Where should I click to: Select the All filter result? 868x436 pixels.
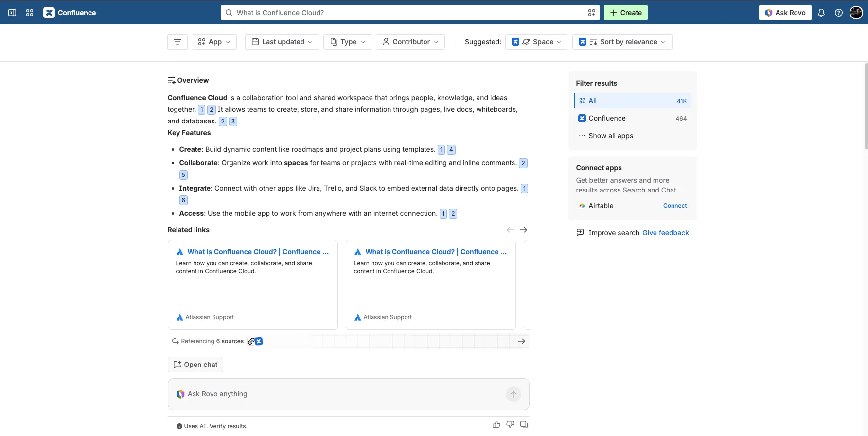633,101
